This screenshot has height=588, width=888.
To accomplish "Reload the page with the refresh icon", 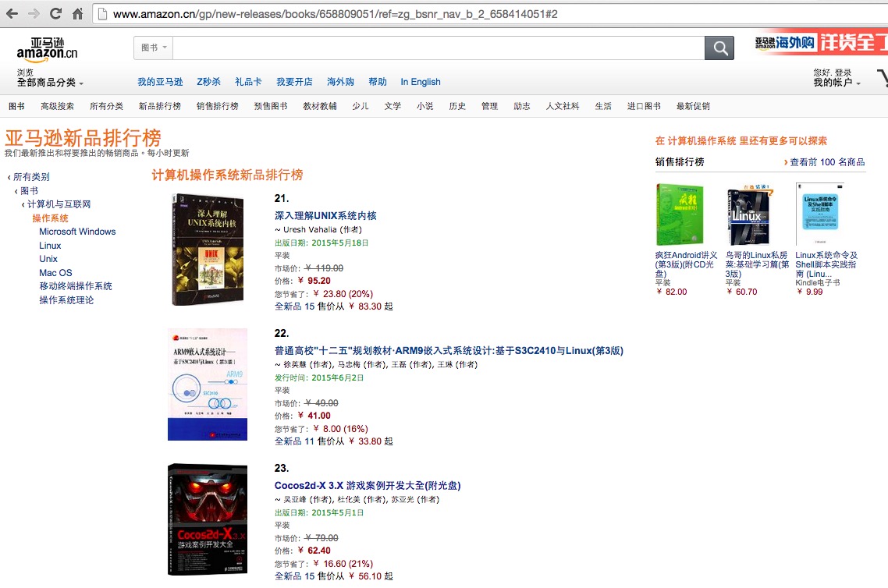I will pos(55,13).
